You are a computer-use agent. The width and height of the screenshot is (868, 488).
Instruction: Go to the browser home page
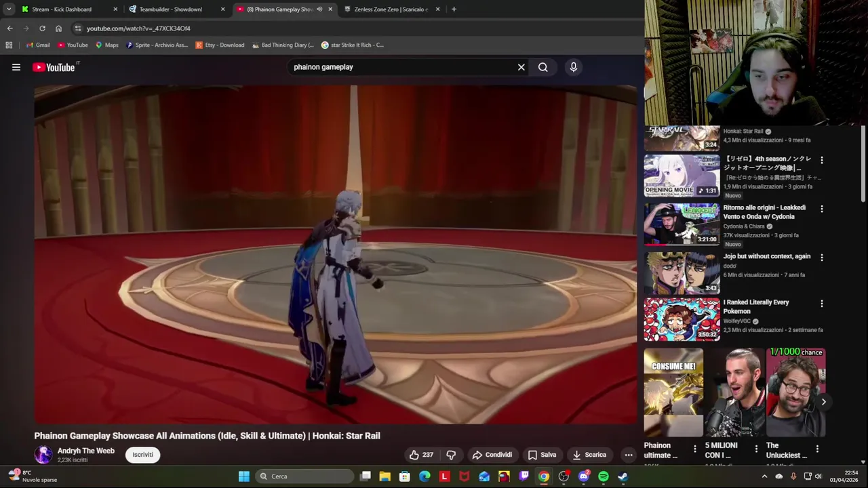click(58, 28)
